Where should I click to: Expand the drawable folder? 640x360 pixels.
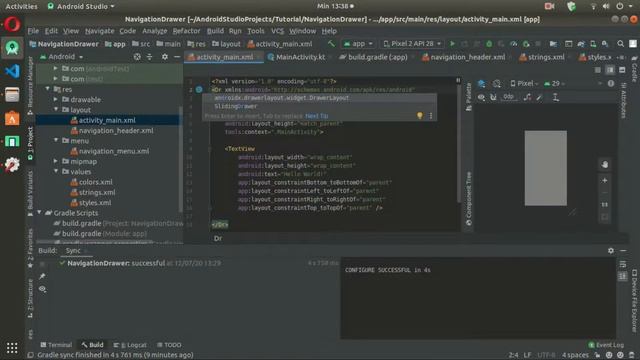coord(56,99)
